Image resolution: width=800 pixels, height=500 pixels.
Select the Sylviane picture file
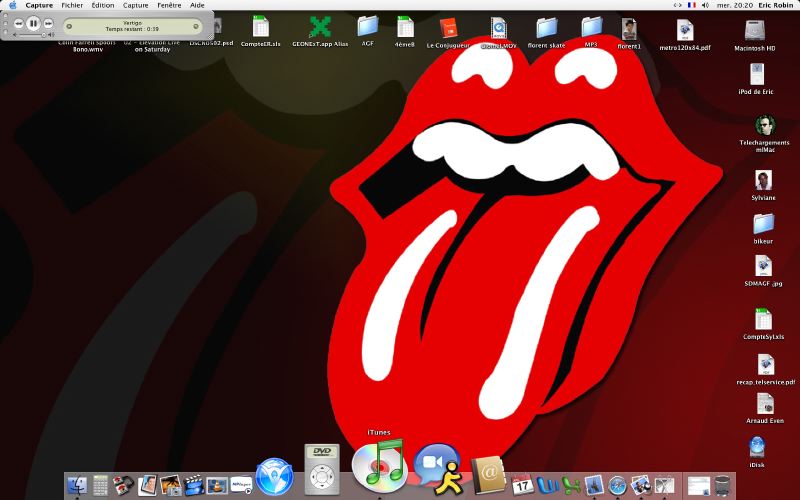[763, 185]
